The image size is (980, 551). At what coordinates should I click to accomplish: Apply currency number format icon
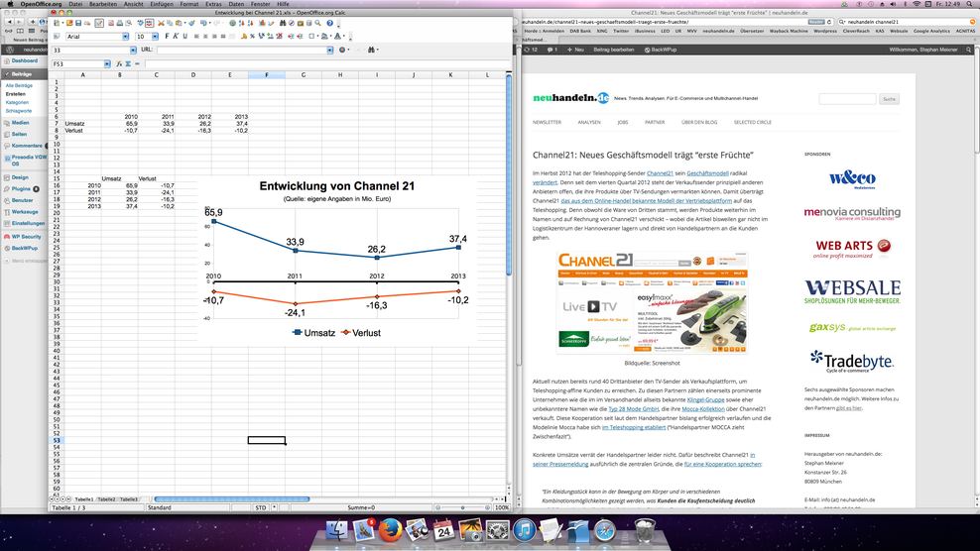(244, 37)
